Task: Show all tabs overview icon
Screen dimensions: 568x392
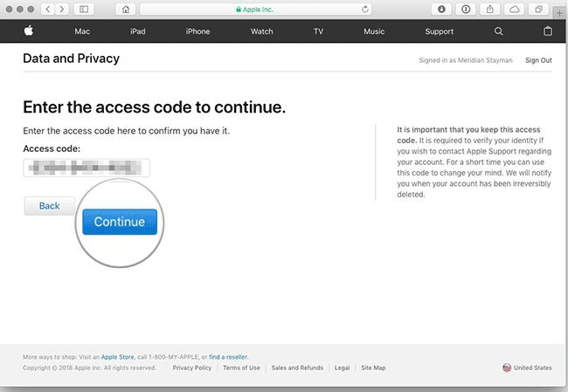Action: pyautogui.click(x=538, y=10)
